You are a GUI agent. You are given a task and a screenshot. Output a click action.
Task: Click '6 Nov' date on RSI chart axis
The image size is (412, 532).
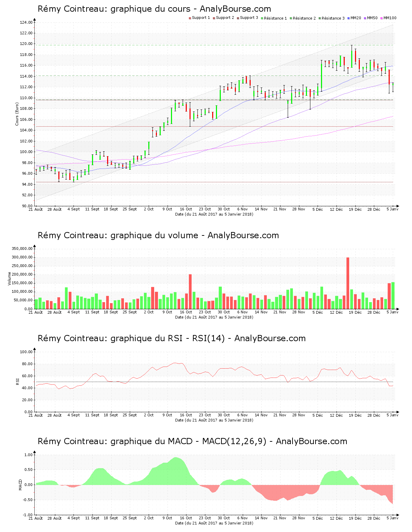point(242,415)
